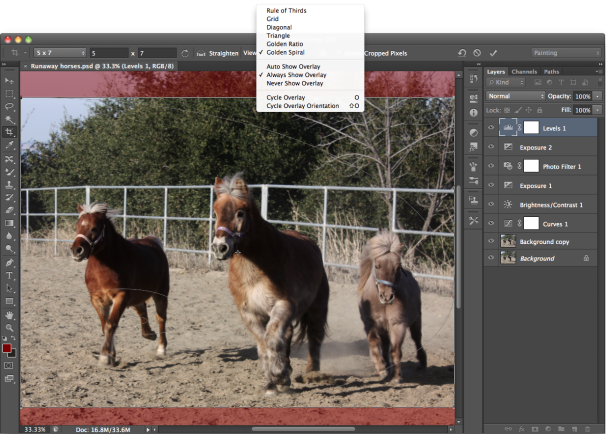This screenshot has height=434, width=606.
Task: Choose Rule of Thirds overlay
Action: pyautogui.click(x=286, y=10)
